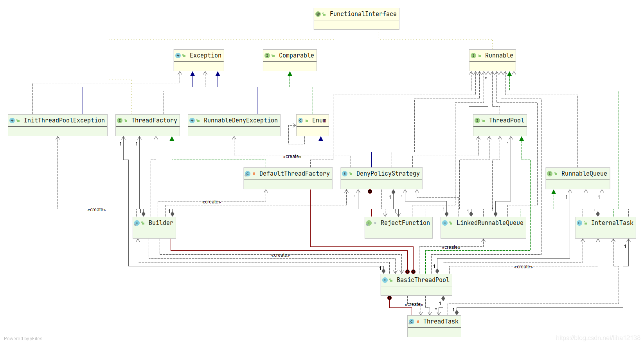Click the LinkedRunnableQueue class icon

pos(445,223)
